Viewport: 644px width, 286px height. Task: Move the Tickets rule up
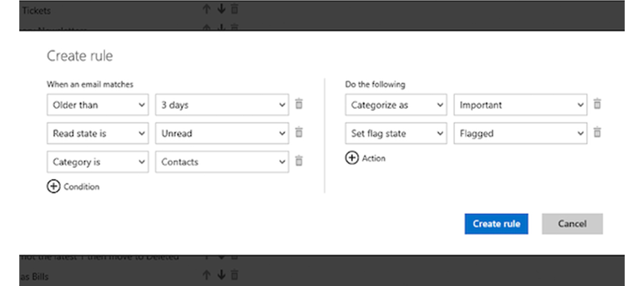(206, 9)
